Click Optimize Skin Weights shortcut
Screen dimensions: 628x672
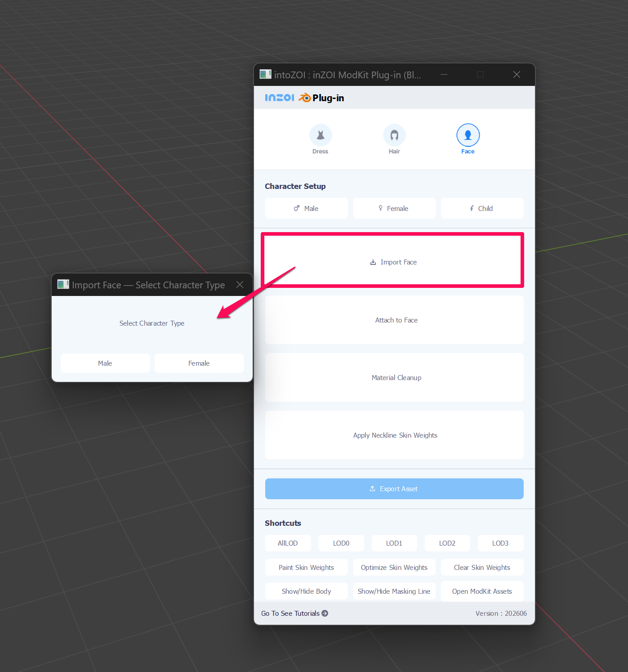(394, 567)
